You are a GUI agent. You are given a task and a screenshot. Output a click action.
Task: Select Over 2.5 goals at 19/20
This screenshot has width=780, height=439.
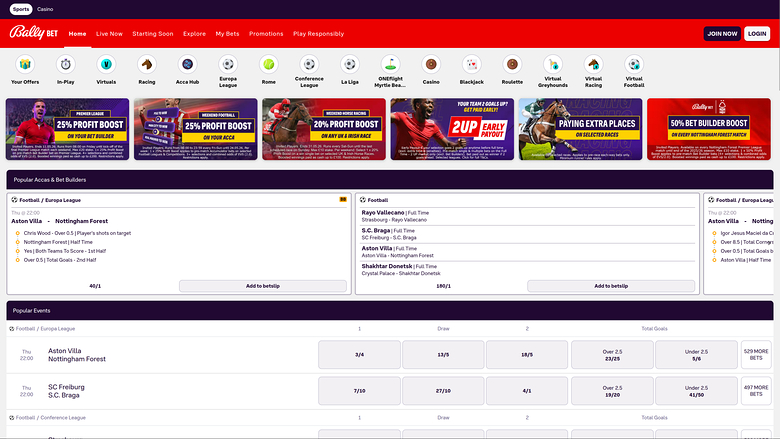coord(612,391)
